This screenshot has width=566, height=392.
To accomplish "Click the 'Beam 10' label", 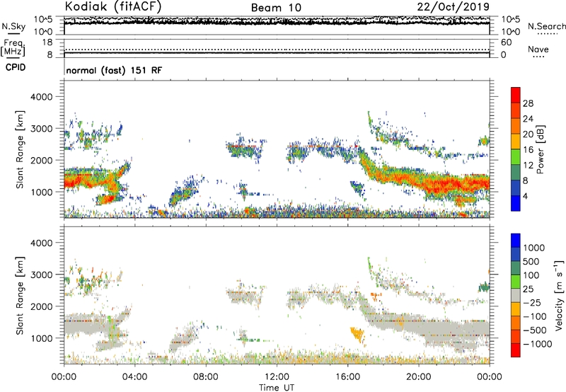I will [276, 8].
